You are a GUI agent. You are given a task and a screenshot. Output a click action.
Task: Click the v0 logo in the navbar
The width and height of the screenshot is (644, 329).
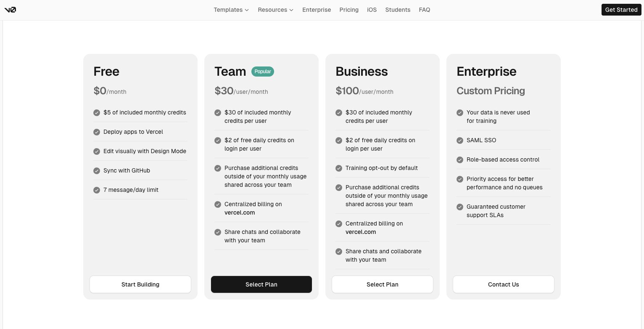pyautogui.click(x=10, y=10)
